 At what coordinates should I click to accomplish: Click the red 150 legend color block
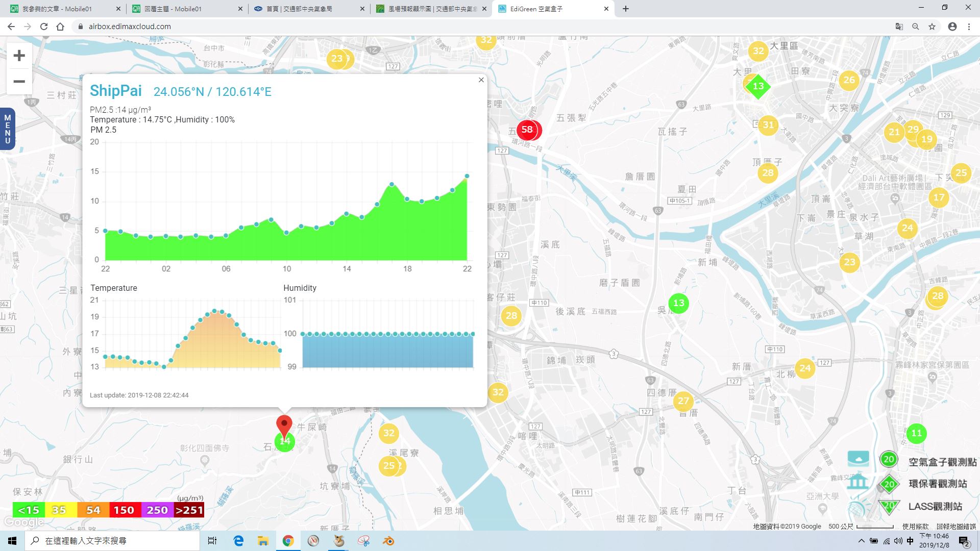click(124, 510)
